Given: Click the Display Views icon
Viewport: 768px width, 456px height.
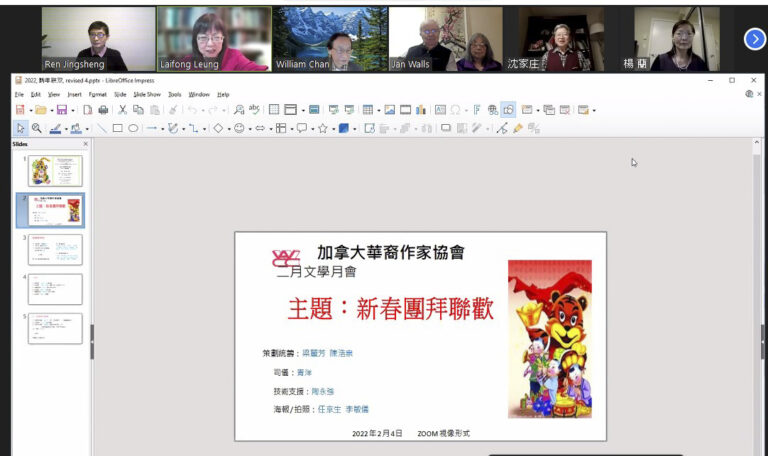Looking at the screenshot, I should (x=290, y=110).
